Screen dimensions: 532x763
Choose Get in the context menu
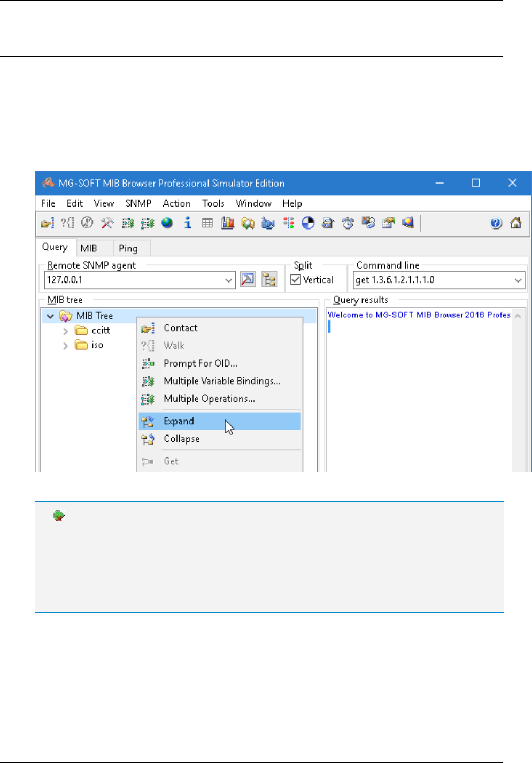[220, 461]
